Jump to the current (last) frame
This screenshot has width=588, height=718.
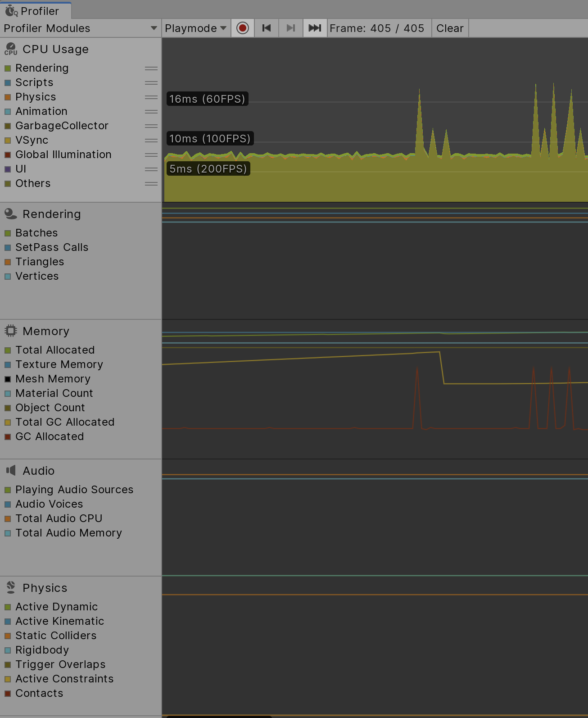point(315,28)
